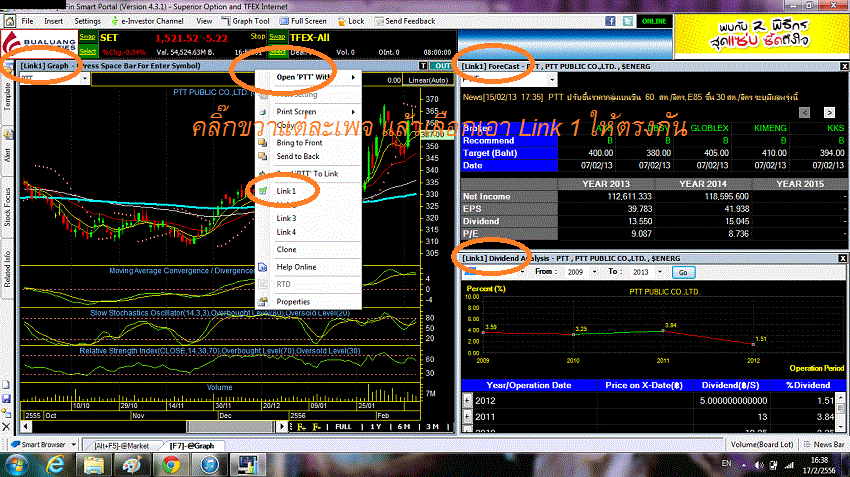Toggle the OUT button in the Graph title bar
850x477 pixels.
click(442, 66)
